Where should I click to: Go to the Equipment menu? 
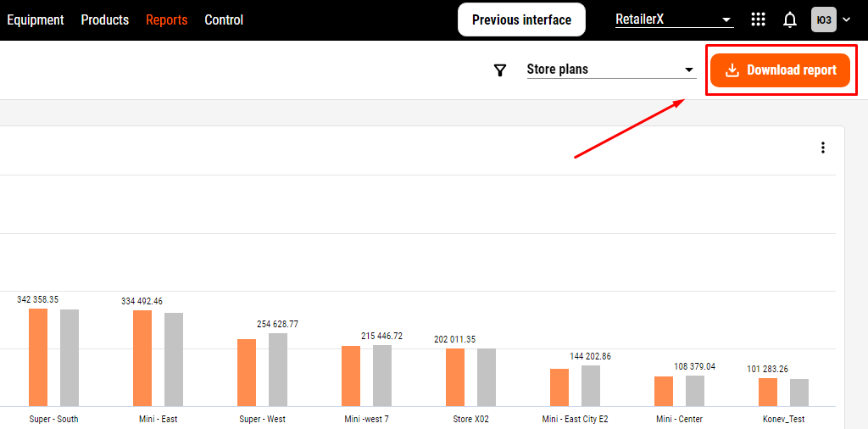tap(36, 20)
